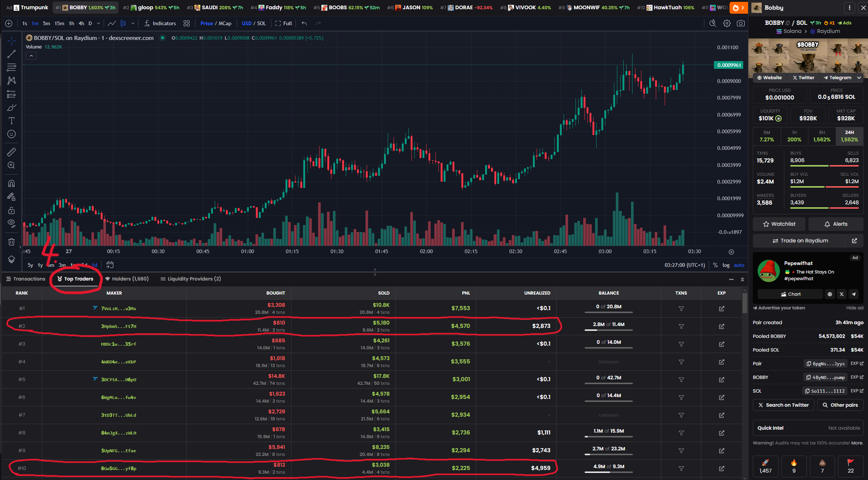Open the layout templates grid icon
This screenshot has width=868, height=480.
click(x=187, y=23)
